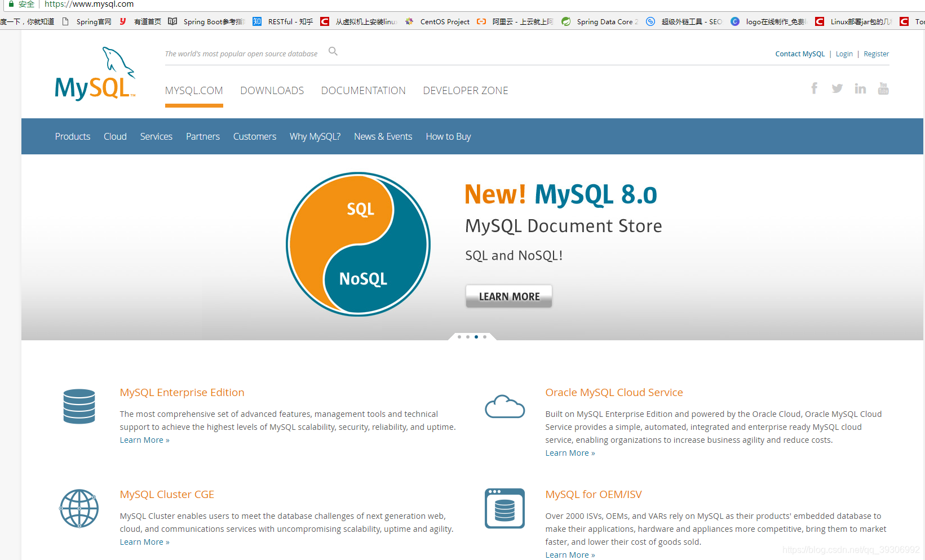Open the 从虚拟机上安装linux bookmark
Image resolution: width=925 pixels, height=560 pixels.
pos(359,21)
